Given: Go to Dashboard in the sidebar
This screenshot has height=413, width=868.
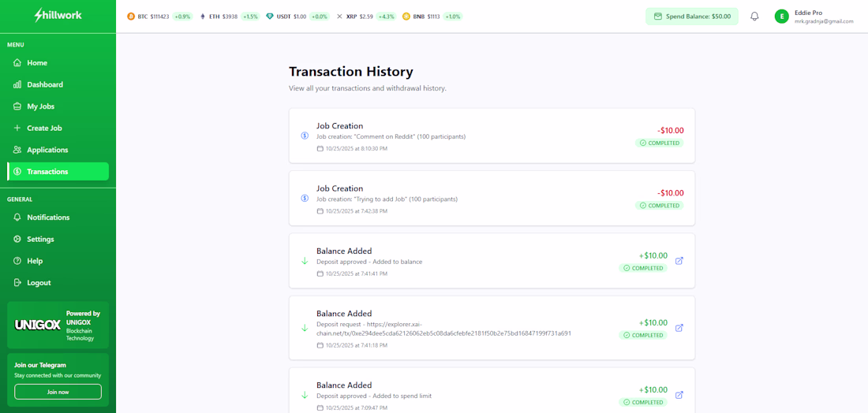Looking at the screenshot, I should (x=45, y=84).
